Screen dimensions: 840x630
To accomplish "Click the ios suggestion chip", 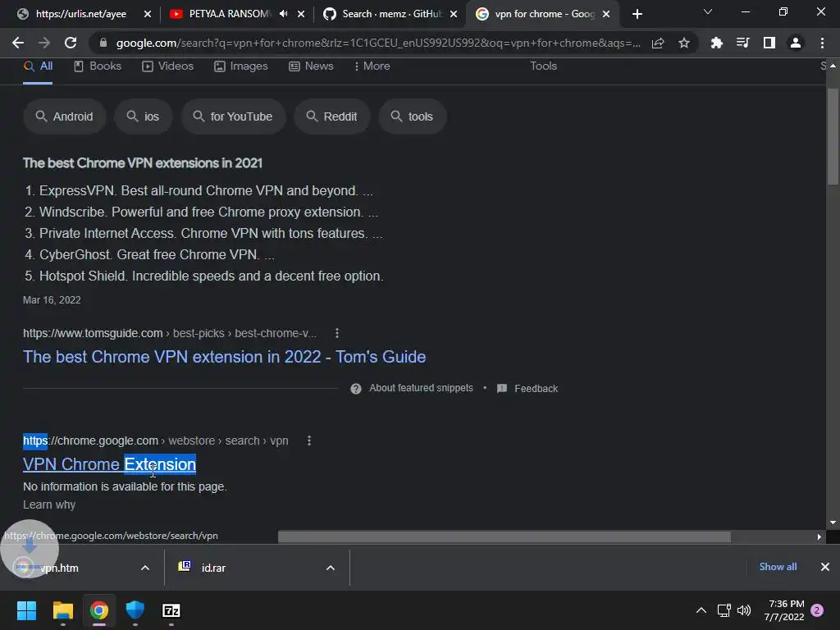I will (x=143, y=116).
